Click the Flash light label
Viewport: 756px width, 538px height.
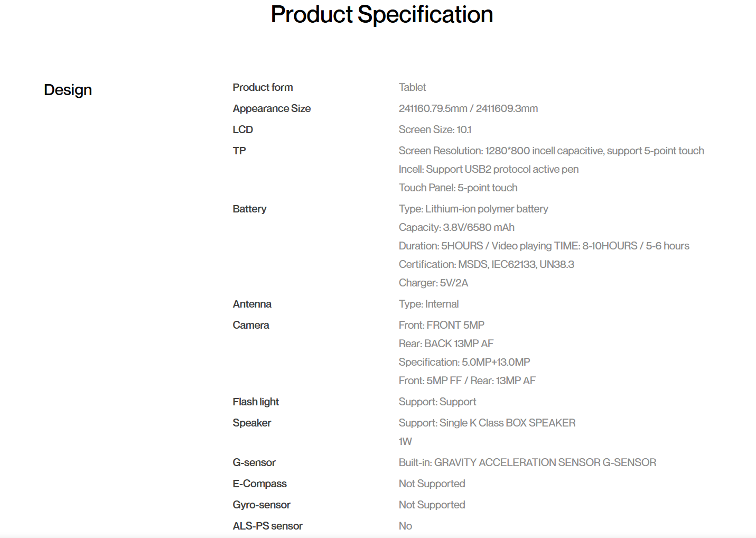[256, 402]
